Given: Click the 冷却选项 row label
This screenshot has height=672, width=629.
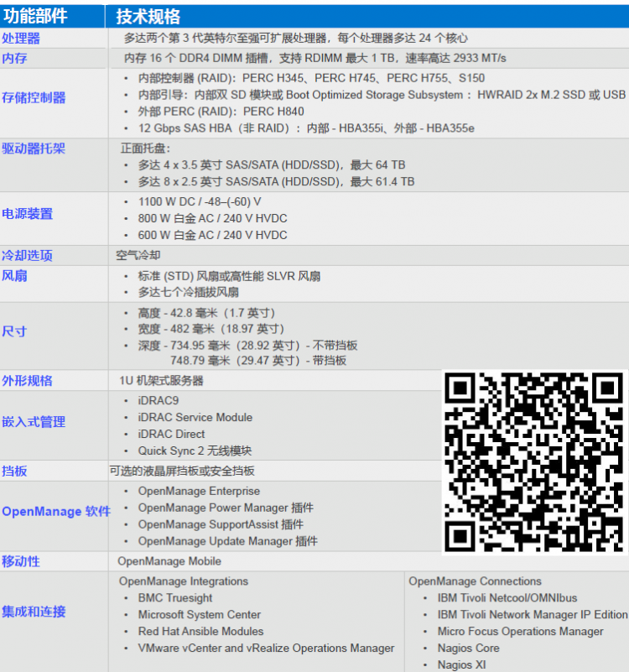Looking at the screenshot, I should point(27,256).
